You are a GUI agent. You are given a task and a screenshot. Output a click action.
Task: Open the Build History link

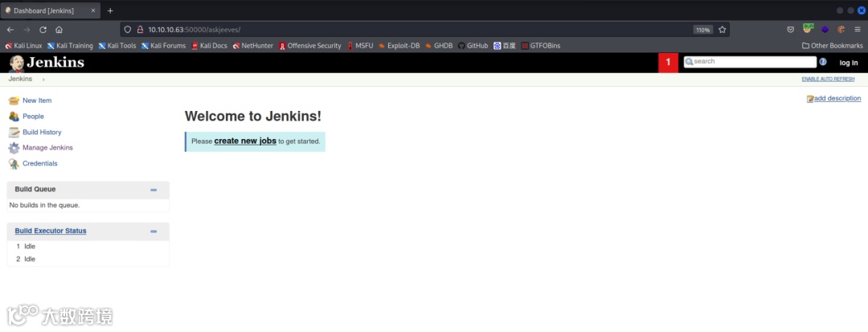[42, 133]
